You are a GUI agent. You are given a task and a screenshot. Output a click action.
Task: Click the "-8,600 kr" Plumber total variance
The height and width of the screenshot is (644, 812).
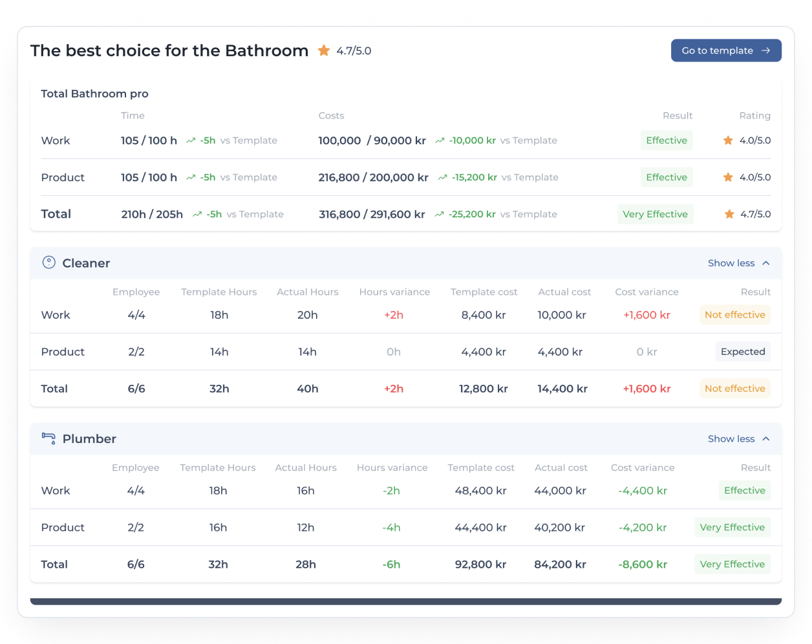click(x=643, y=564)
